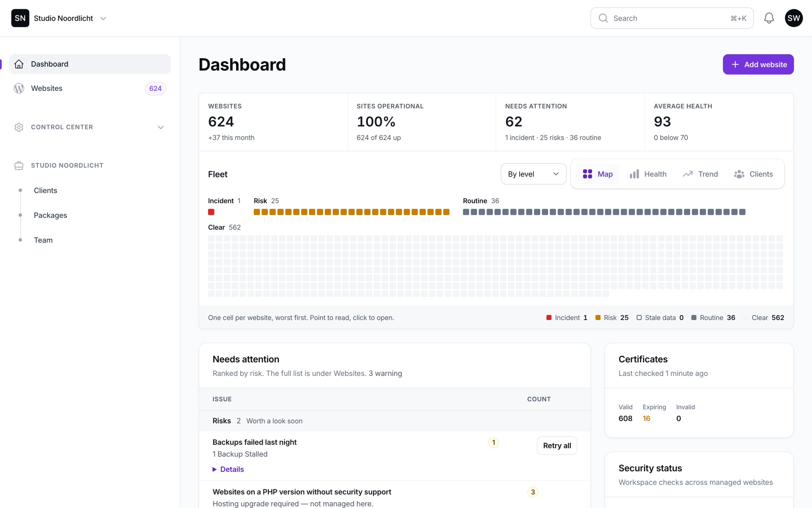Click the Invalid certificates count 0
Image resolution: width=812 pixels, height=508 pixels.
pyautogui.click(x=678, y=419)
